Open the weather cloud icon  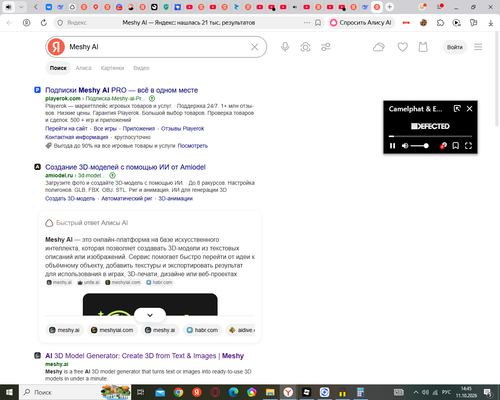(379, 47)
